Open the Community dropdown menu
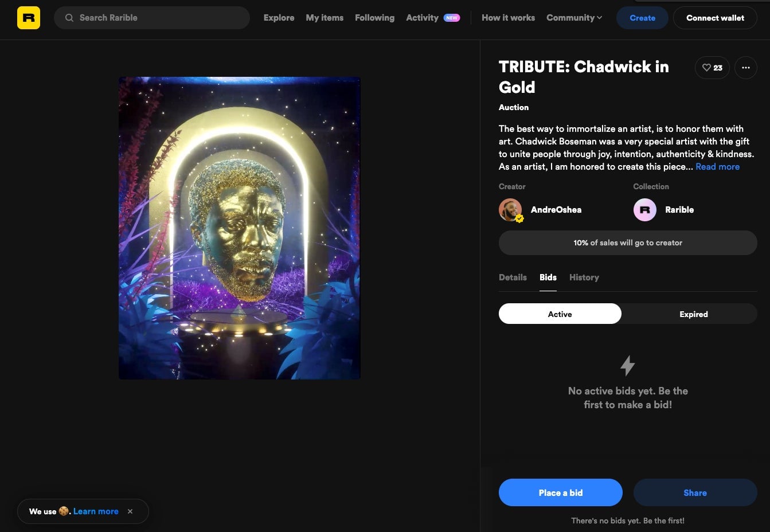Viewport: 770px width, 532px height. point(574,18)
